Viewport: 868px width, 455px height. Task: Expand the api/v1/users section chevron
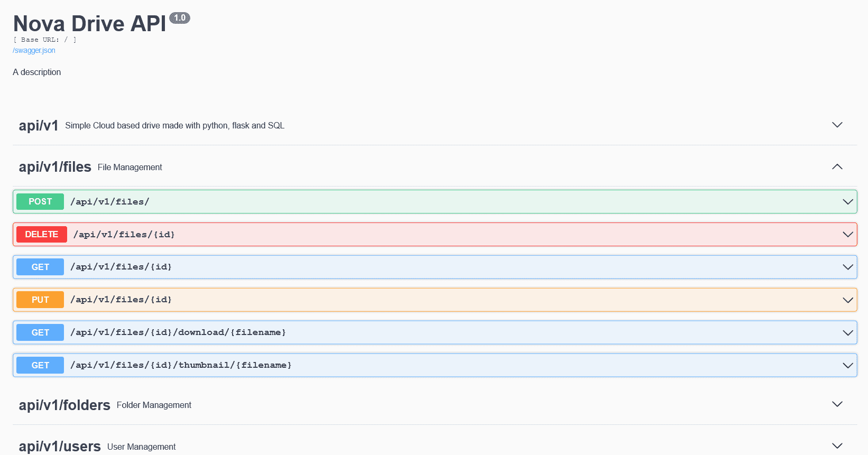[837, 446]
